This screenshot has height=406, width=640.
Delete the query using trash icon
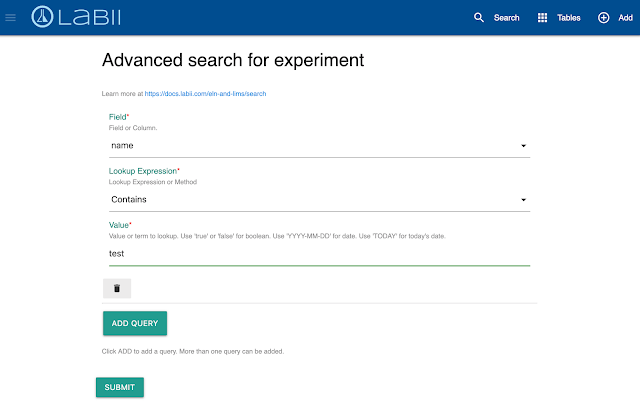click(116, 288)
